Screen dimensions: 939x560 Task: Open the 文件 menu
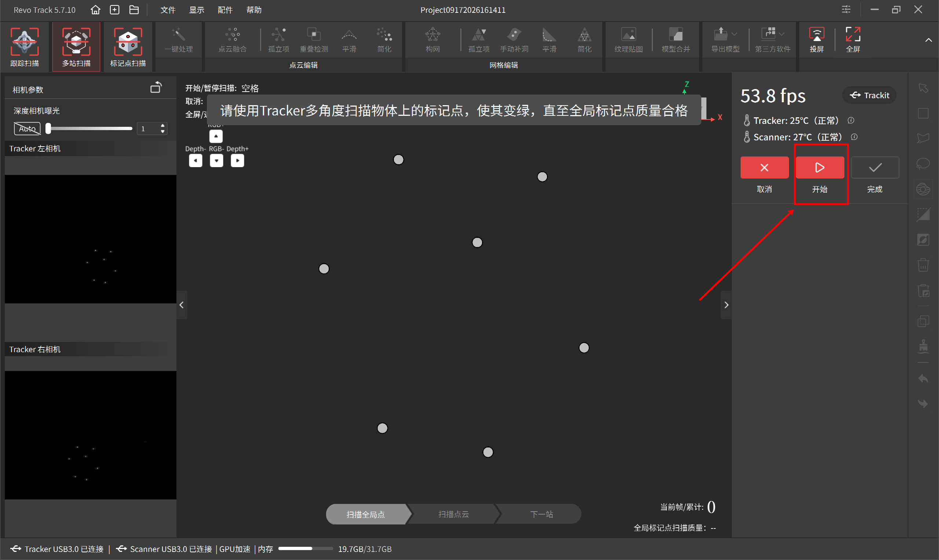tap(168, 10)
